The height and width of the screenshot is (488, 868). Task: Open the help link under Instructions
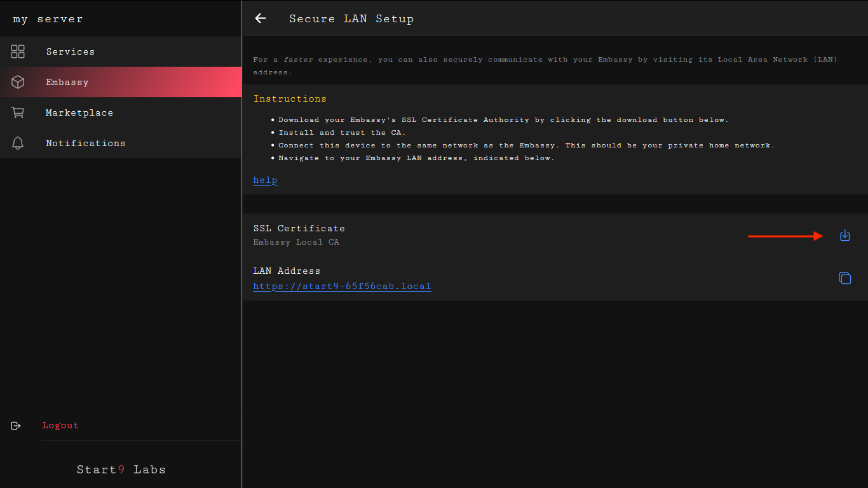point(265,180)
